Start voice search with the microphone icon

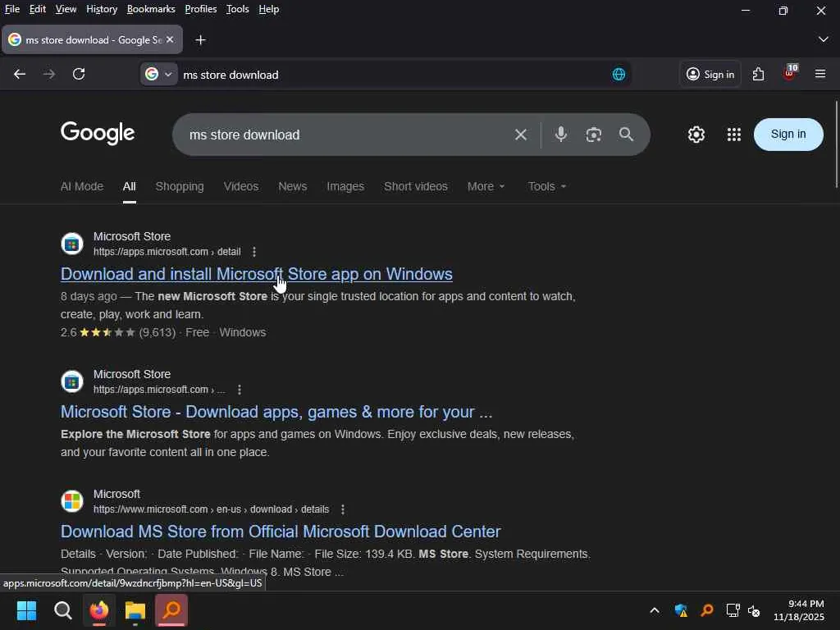tap(560, 134)
